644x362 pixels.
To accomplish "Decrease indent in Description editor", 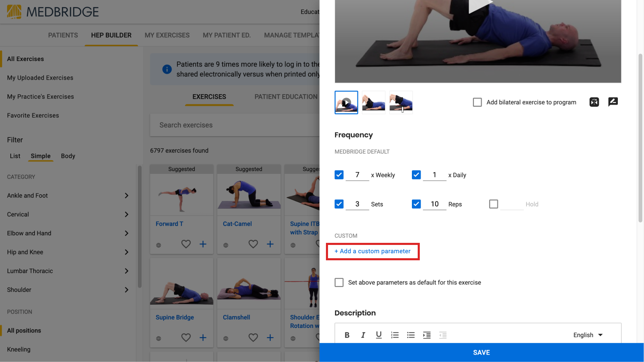I will click(443, 335).
